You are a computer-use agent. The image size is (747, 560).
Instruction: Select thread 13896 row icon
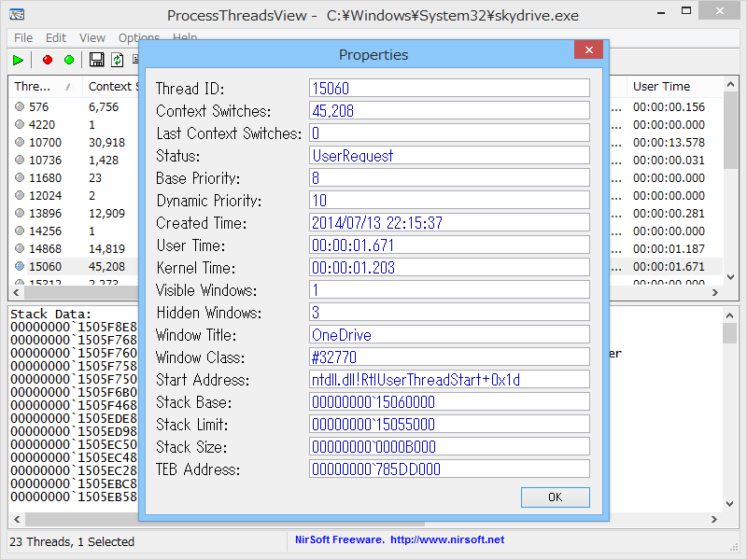[20, 213]
